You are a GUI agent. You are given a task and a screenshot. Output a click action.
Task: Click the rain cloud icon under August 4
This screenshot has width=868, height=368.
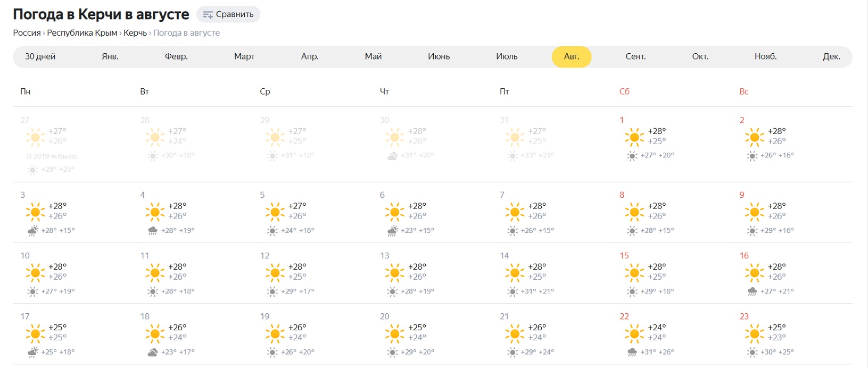[153, 231]
